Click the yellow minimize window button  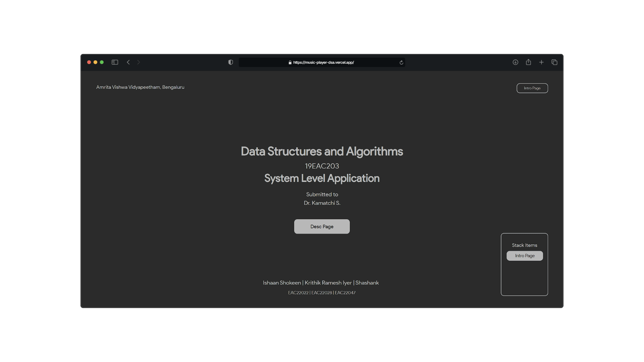coord(95,62)
